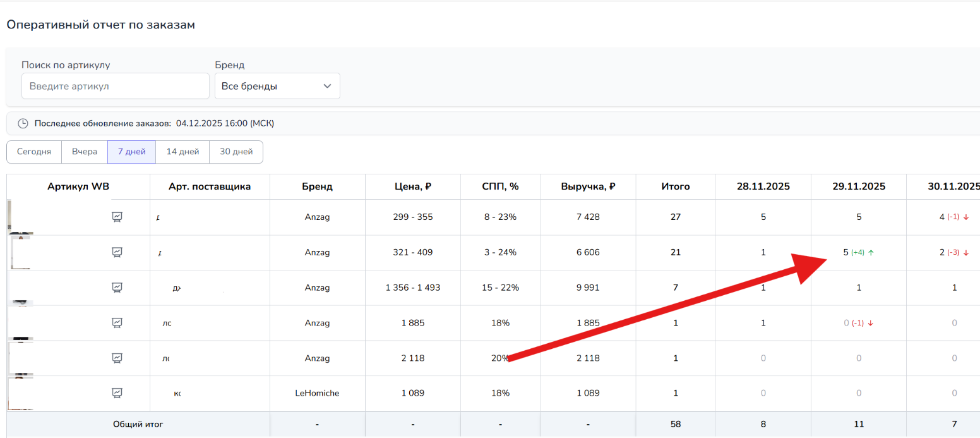
Task: Expand brand list via the chevron arrow
Action: [x=327, y=86]
